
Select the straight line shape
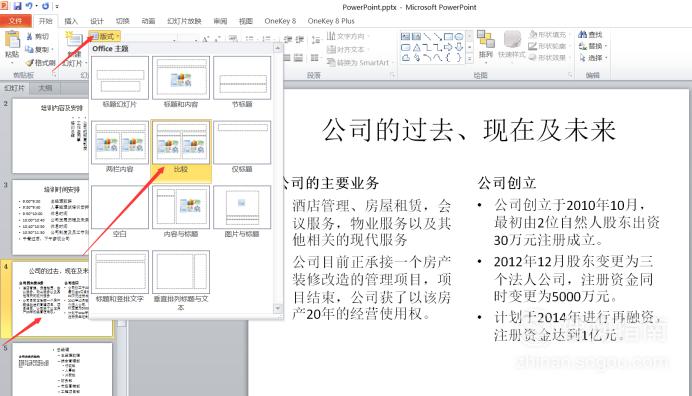point(427,37)
